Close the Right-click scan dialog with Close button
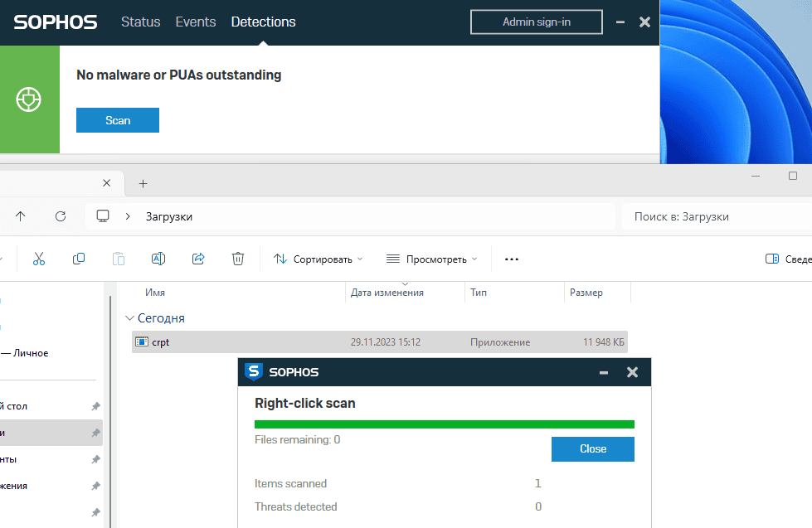This screenshot has height=528, width=812. (592, 448)
